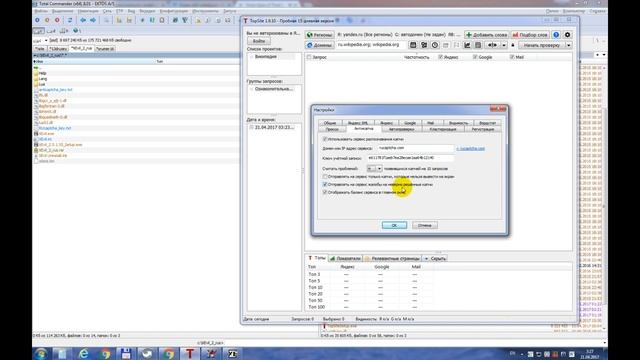The image size is (640, 360).
Task: Switch to TopSite red T taskbar icon
Action: pos(190,353)
